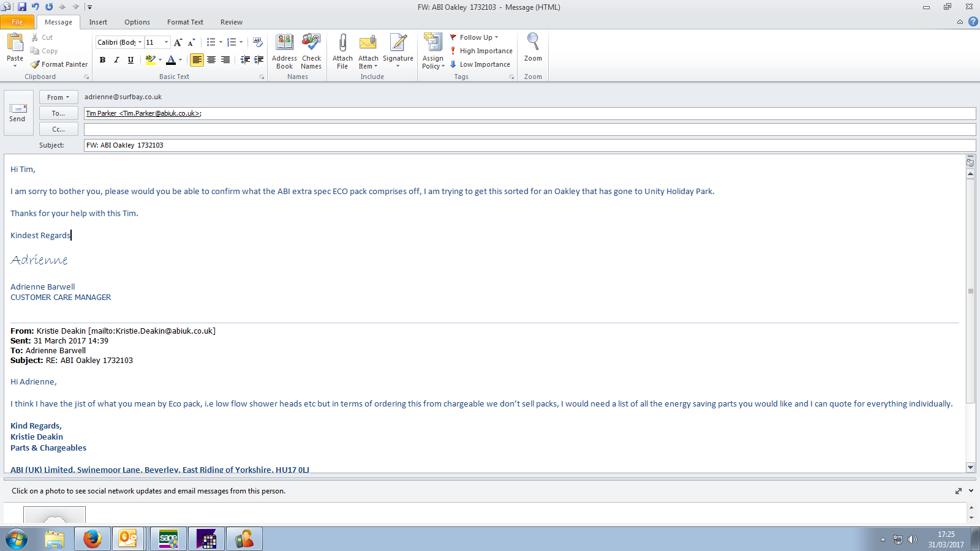The image size is (980, 551).
Task: Select Center text alignment
Action: point(211,59)
